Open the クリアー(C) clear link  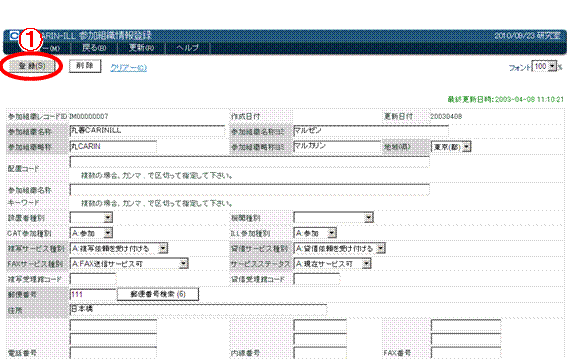pyautogui.click(x=128, y=68)
